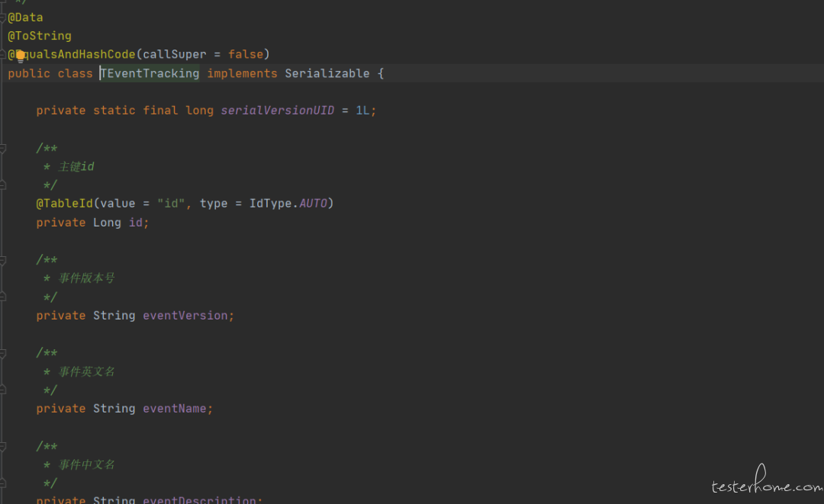The width and height of the screenshot is (824, 504).
Task: Click the 事件英文名 comment text
Action: coord(87,371)
